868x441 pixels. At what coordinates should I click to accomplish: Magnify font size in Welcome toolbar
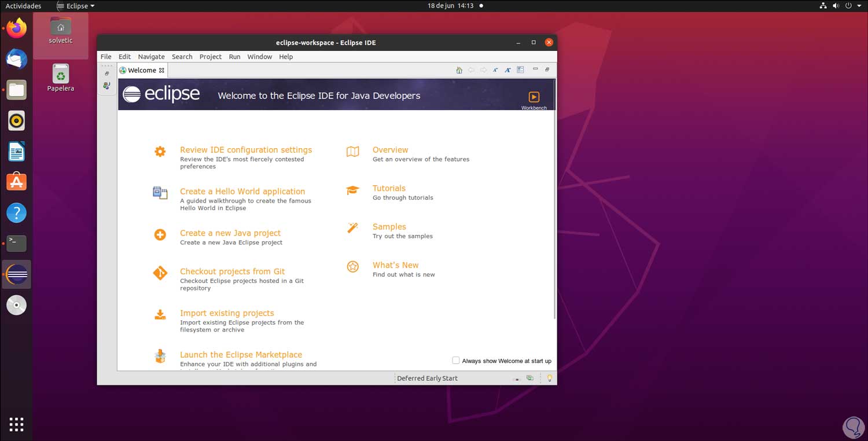507,70
